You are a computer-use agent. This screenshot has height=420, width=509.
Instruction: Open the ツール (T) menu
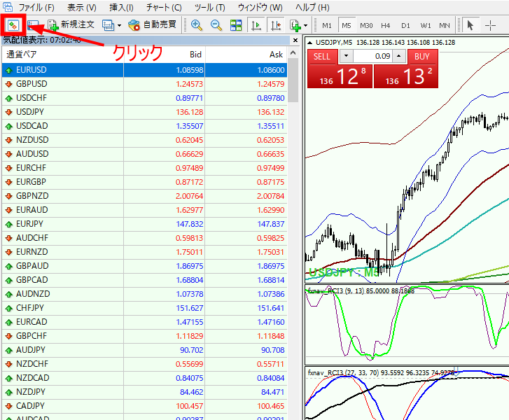coord(210,7)
